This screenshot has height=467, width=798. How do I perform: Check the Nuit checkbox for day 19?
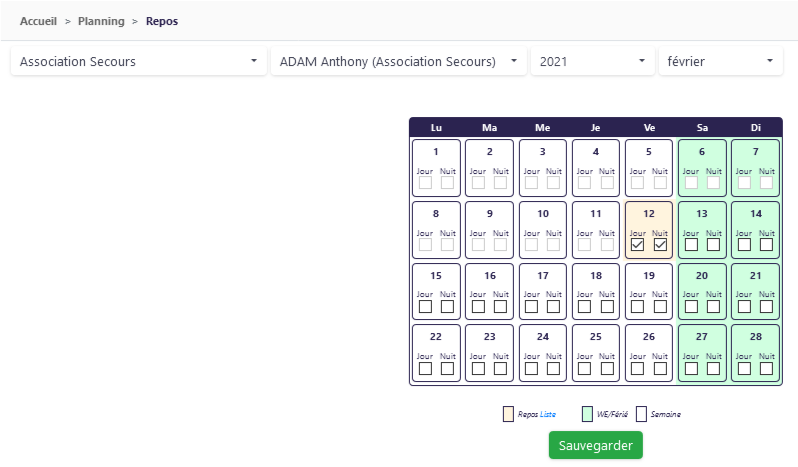660,306
